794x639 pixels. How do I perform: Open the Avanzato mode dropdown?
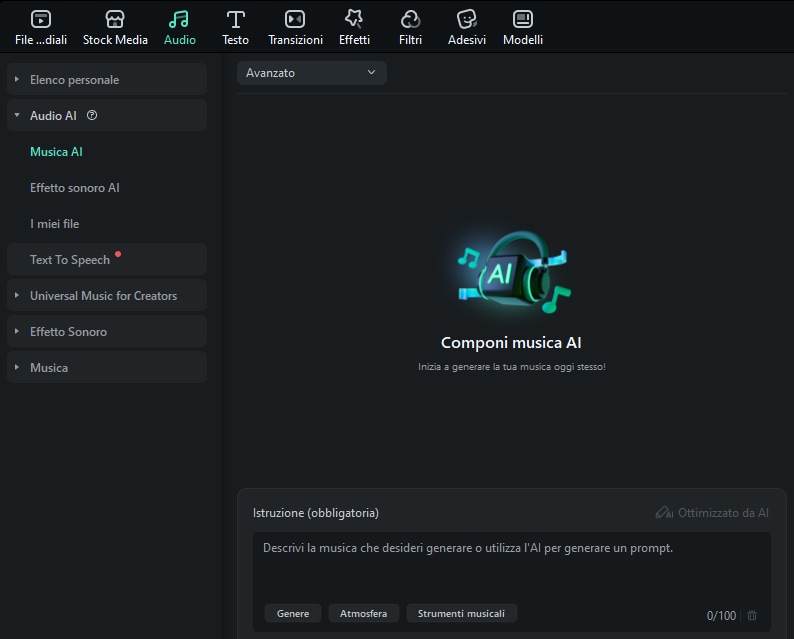(311, 73)
